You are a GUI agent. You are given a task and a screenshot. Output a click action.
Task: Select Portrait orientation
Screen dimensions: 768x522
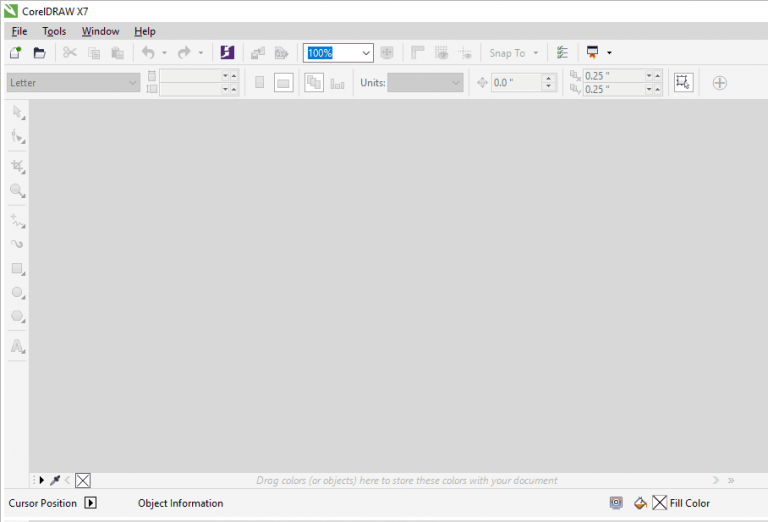(260, 82)
